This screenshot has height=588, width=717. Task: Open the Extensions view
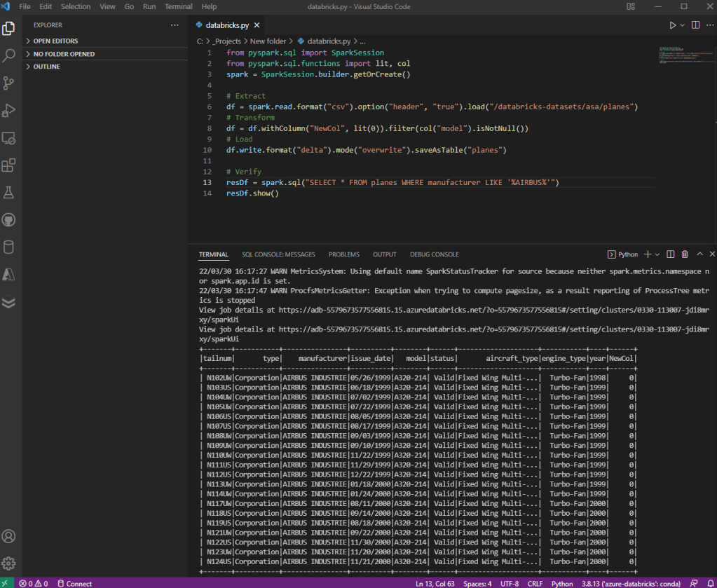pyautogui.click(x=9, y=165)
